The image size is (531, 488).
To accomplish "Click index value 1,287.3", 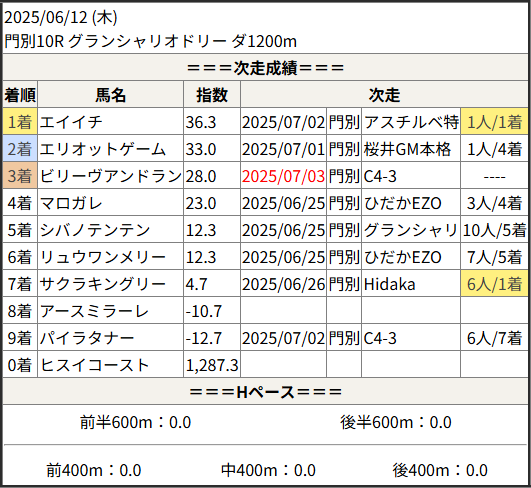I will [x=212, y=365].
